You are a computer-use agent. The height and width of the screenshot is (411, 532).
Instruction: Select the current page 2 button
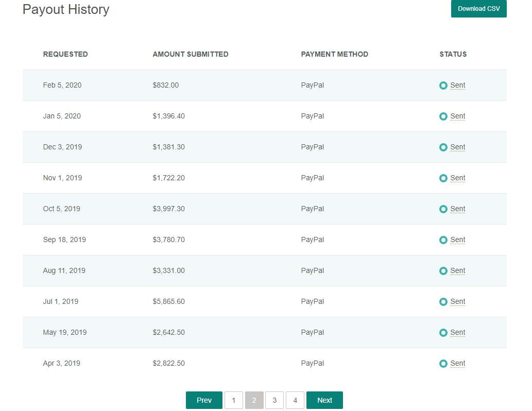(254, 400)
